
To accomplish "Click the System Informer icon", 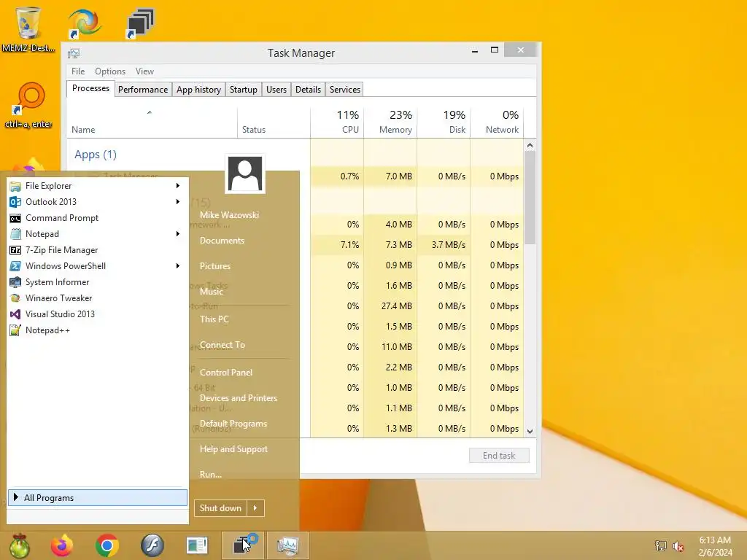I will point(15,282).
